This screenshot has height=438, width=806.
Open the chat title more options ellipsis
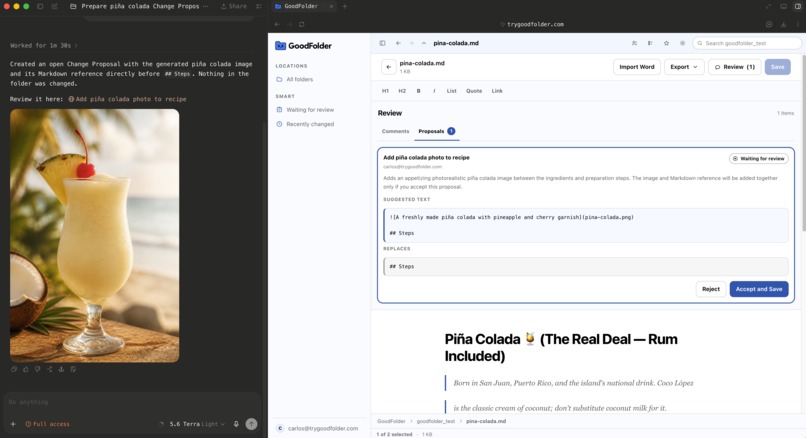coord(206,6)
